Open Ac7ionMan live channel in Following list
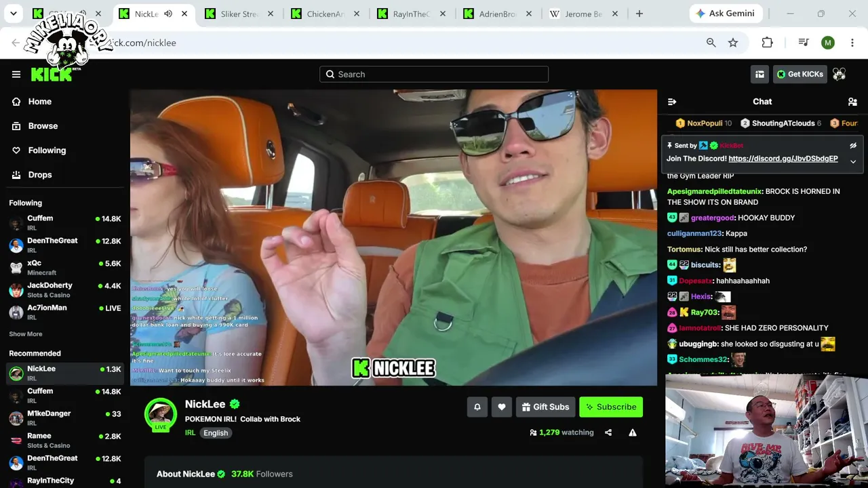This screenshot has height=488, width=868. click(x=65, y=312)
